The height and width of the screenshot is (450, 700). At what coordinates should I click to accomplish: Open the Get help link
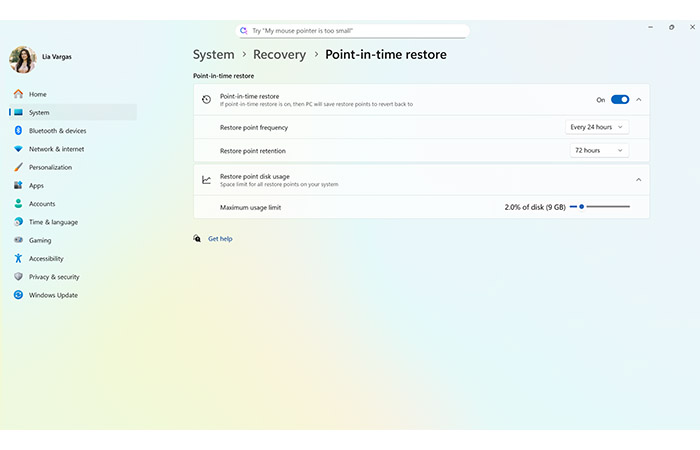click(x=220, y=239)
